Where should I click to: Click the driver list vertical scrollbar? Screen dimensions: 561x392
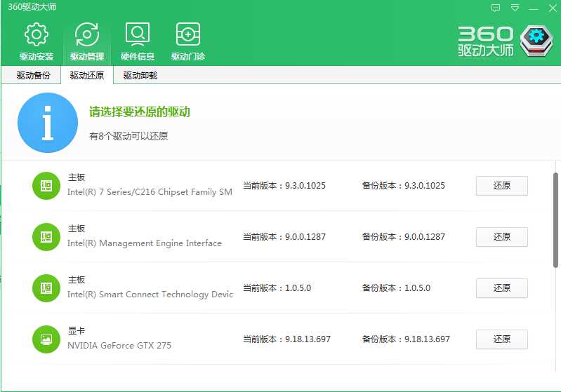click(556, 219)
